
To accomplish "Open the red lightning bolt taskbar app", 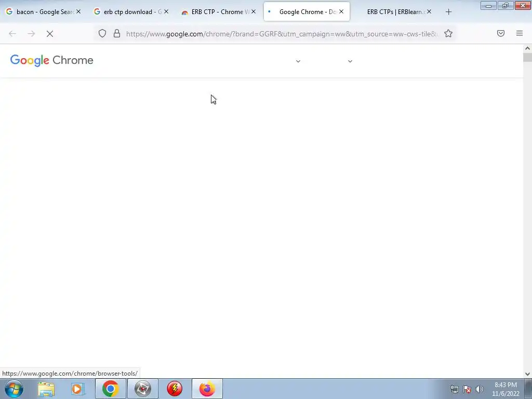I will 175,389.
